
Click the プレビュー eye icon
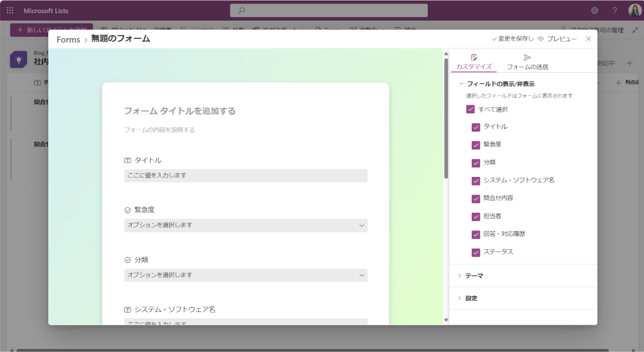(x=540, y=39)
